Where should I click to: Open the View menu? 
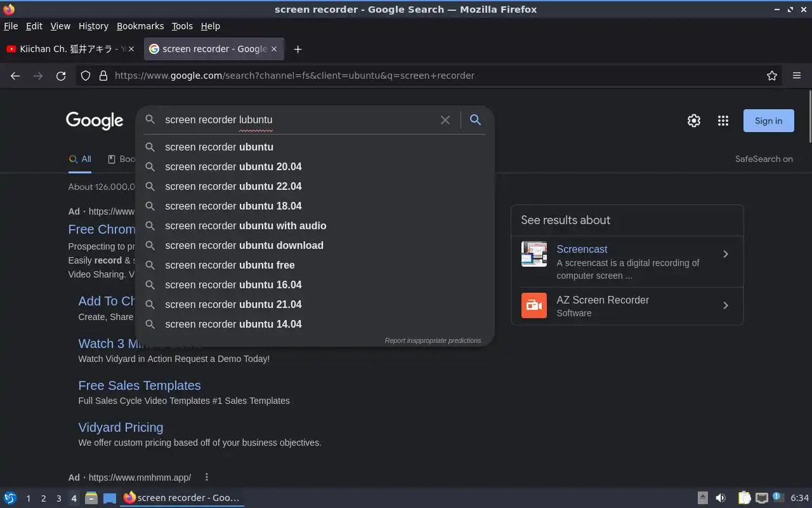coord(60,26)
